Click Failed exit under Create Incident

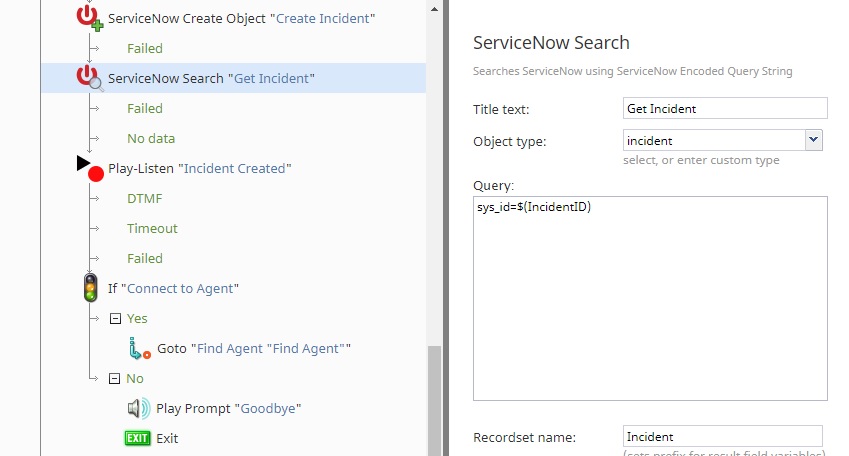coord(145,48)
